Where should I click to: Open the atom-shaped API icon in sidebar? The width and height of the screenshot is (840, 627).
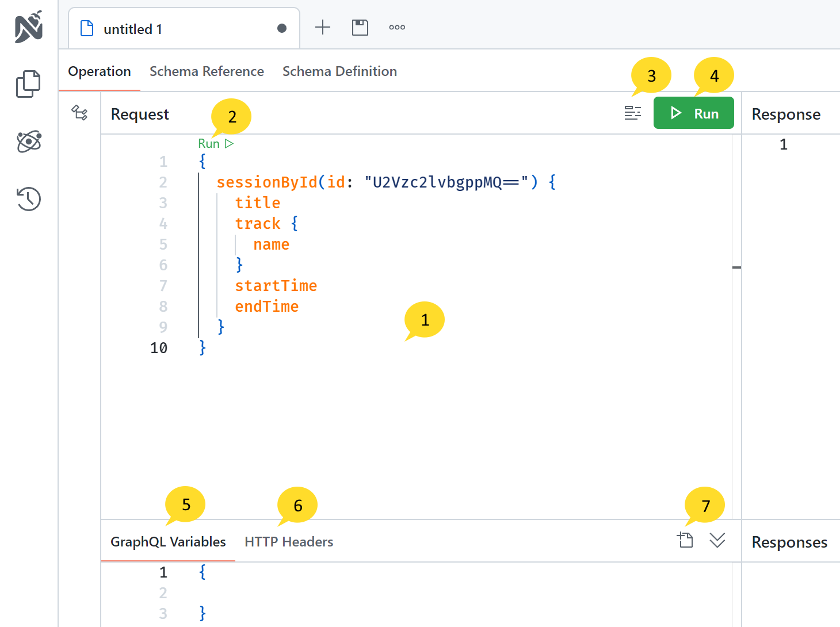click(x=29, y=142)
